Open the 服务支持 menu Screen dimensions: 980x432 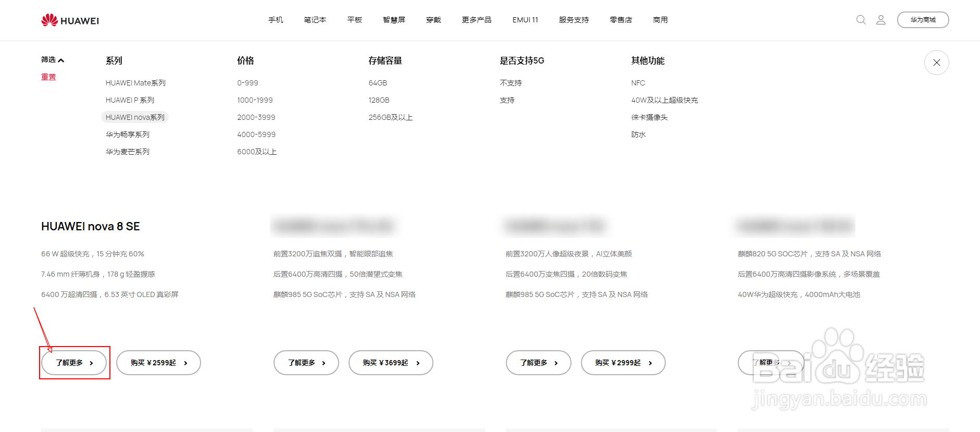(574, 20)
